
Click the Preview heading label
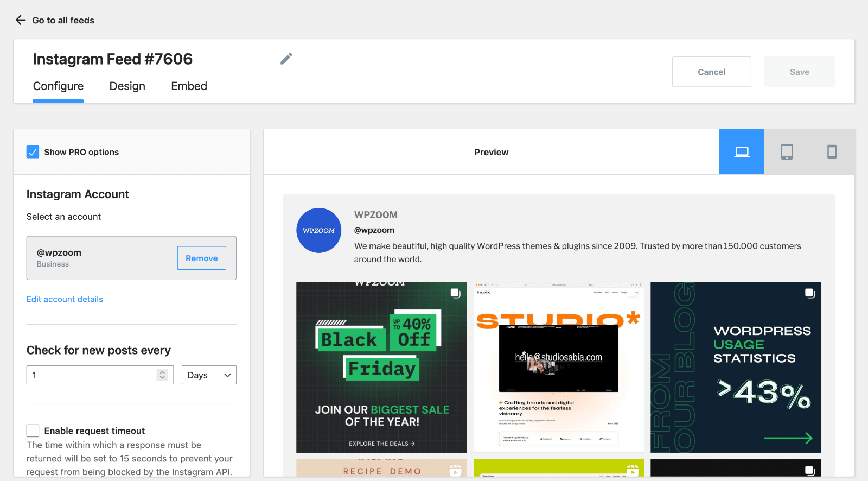[492, 152]
